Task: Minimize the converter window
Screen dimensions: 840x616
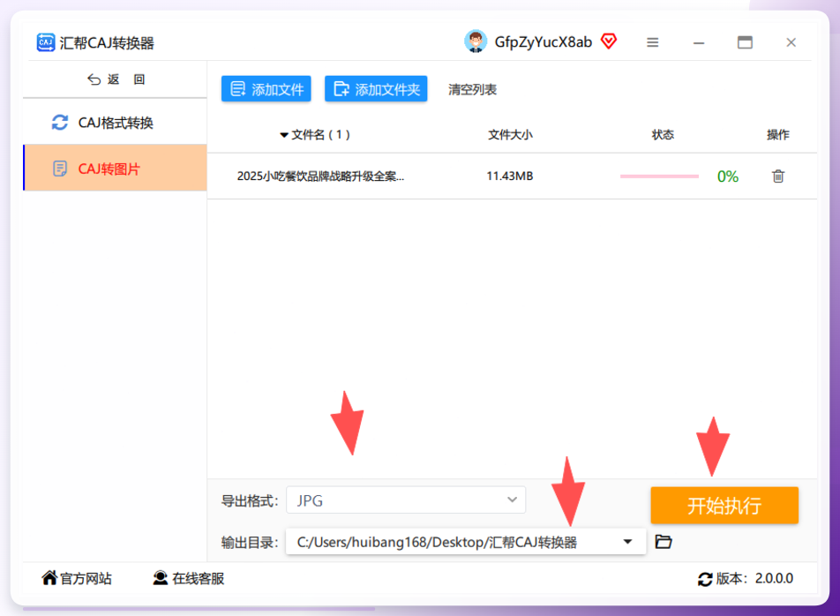Action: [x=699, y=43]
